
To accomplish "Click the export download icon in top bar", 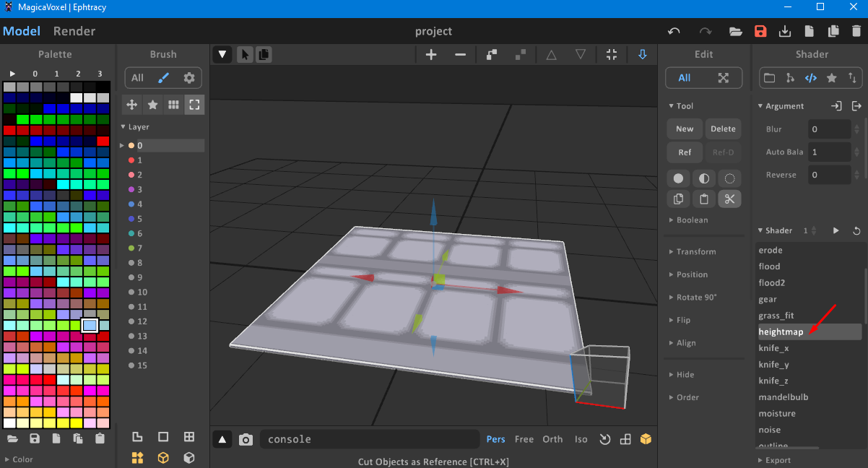I will [785, 31].
